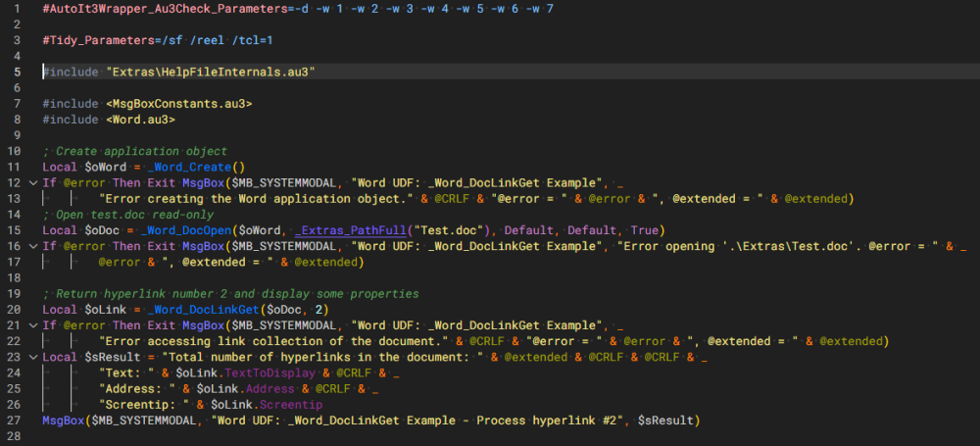The width and height of the screenshot is (980, 446).
Task: Click the Address property on line 25
Action: coord(269,389)
